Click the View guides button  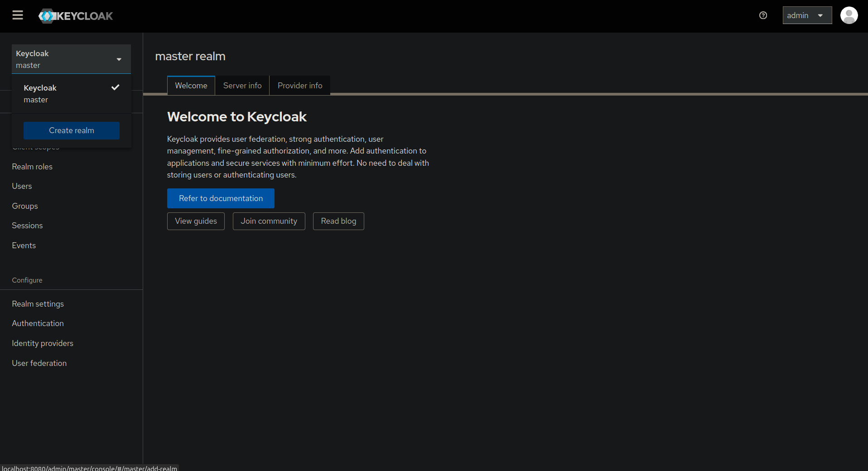[196, 221]
